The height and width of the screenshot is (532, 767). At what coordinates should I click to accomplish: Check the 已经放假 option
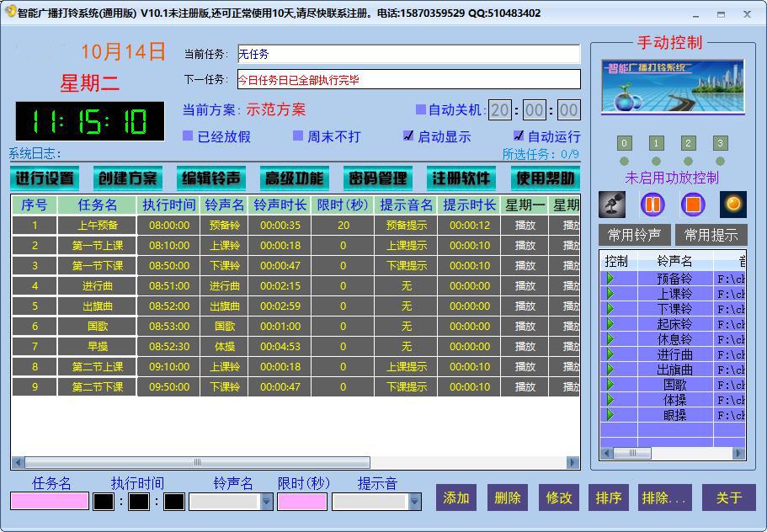click(x=188, y=136)
